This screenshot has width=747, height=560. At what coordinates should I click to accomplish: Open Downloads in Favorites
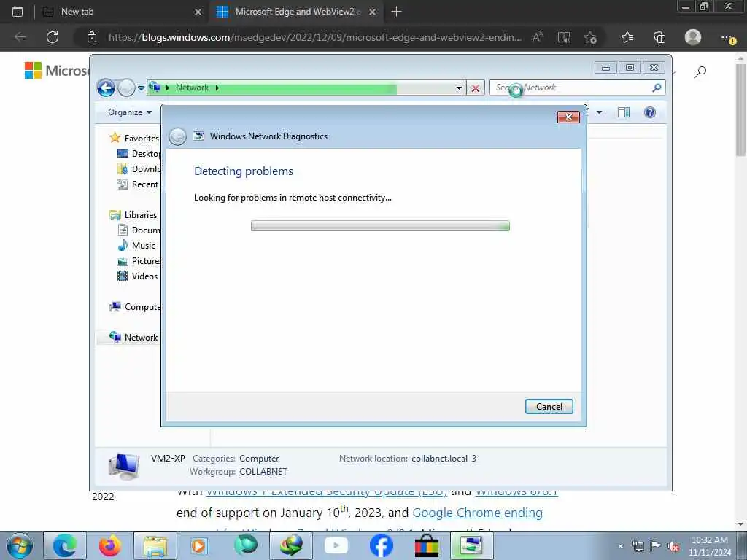139,169
